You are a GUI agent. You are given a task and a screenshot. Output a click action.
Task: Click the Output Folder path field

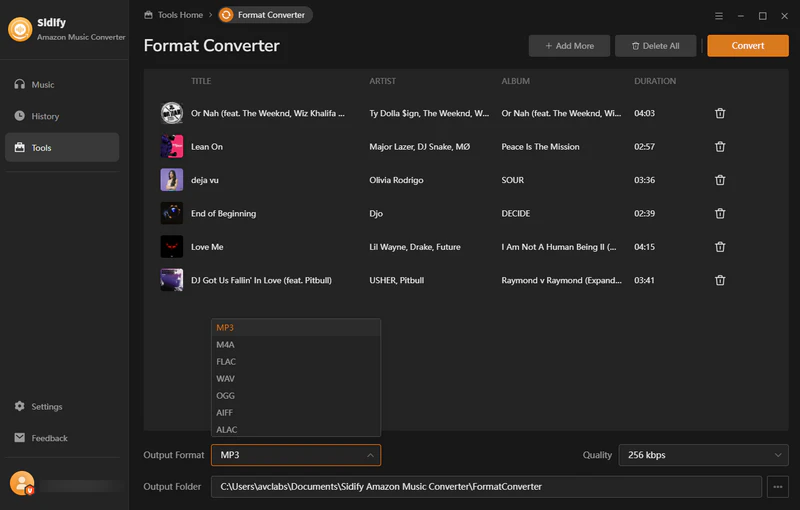(486, 487)
